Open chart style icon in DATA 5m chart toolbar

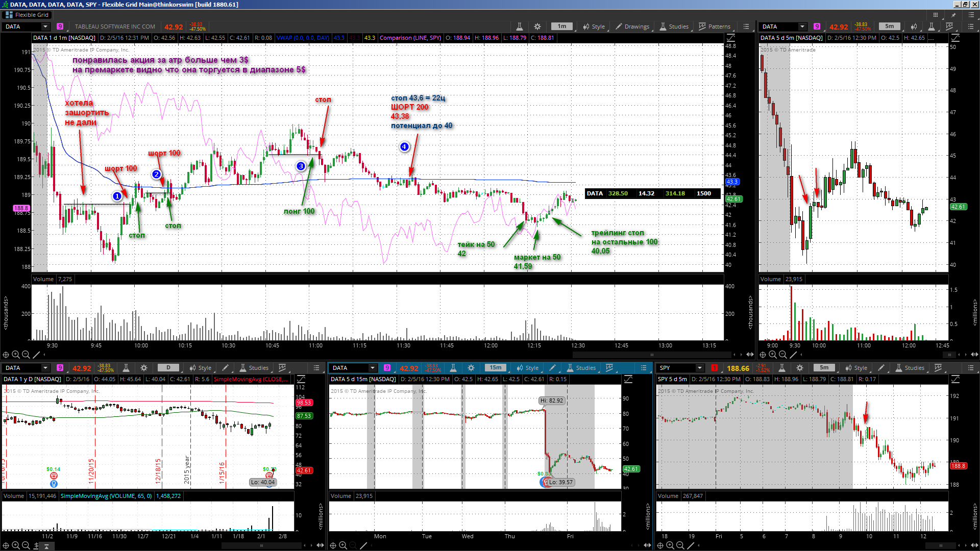[x=914, y=27]
